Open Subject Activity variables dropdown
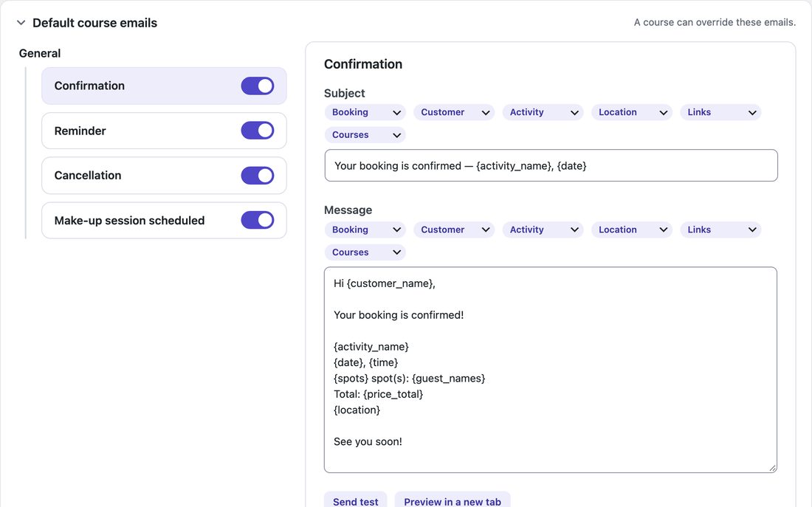The image size is (812, 507). [x=543, y=112]
